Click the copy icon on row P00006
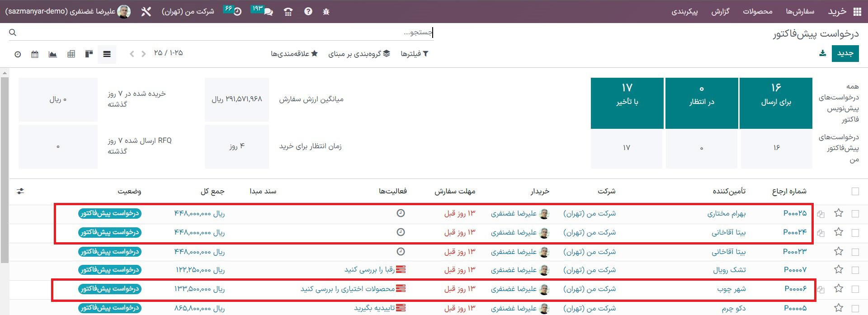868x315 pixels. [x=821, y=290]
